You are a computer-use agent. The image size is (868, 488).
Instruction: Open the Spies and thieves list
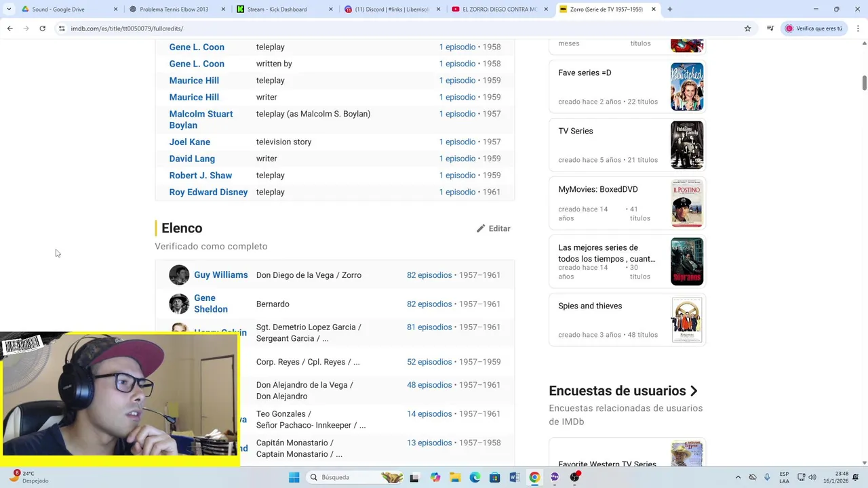pos(590,306)
